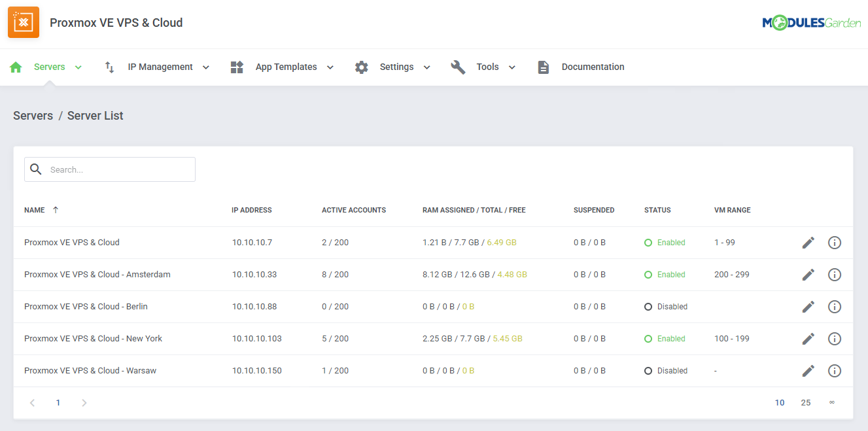Show unlimited entries per page
The width and height of the screenshot is (868, 431).
coord(832,403)
